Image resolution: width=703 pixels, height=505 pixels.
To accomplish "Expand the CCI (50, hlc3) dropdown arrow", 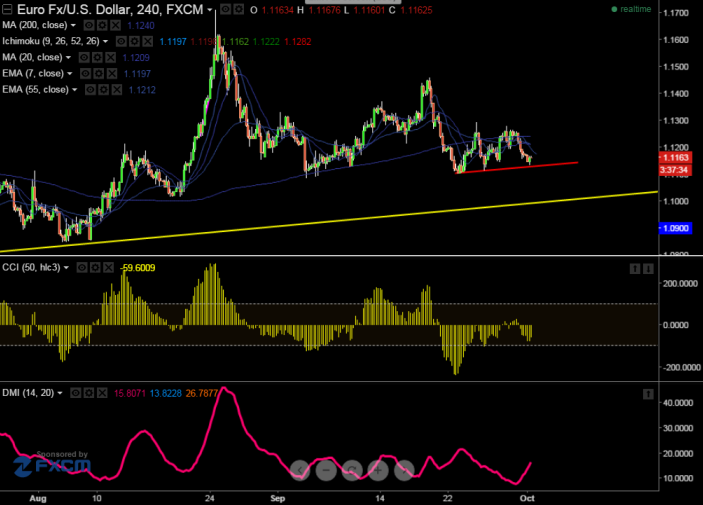I will coord(66,268).
